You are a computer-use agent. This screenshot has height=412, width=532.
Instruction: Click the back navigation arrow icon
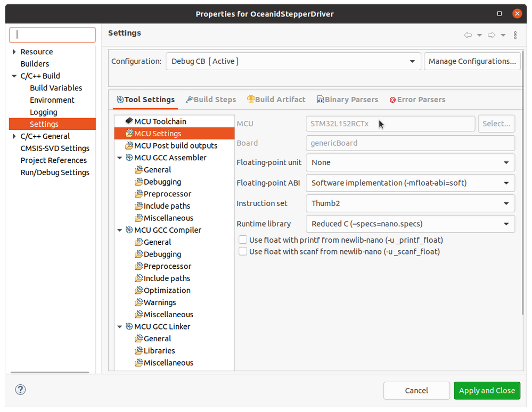click(x=468, y=35)
